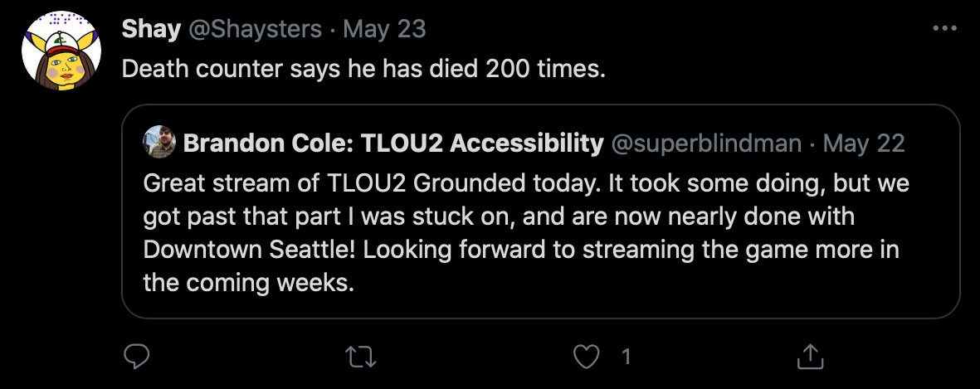Open the @Shaysters handle link
Image resolution: width=980 pixels, height=389 pixels.
click(x=255, y=29)
